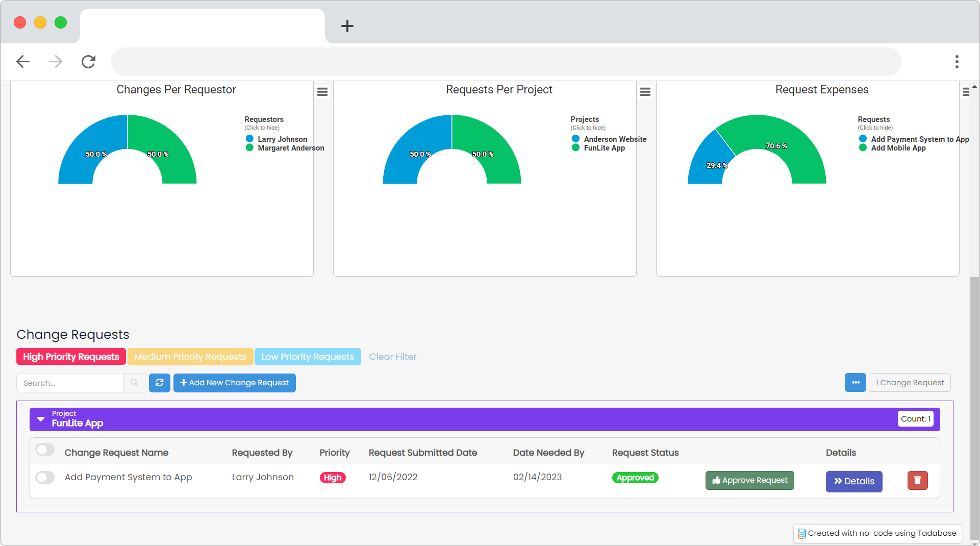The height and width of the screenshot is (546, 980).
Task: Filter by Medium Priority Requests
Action: (x=190, y=357)
